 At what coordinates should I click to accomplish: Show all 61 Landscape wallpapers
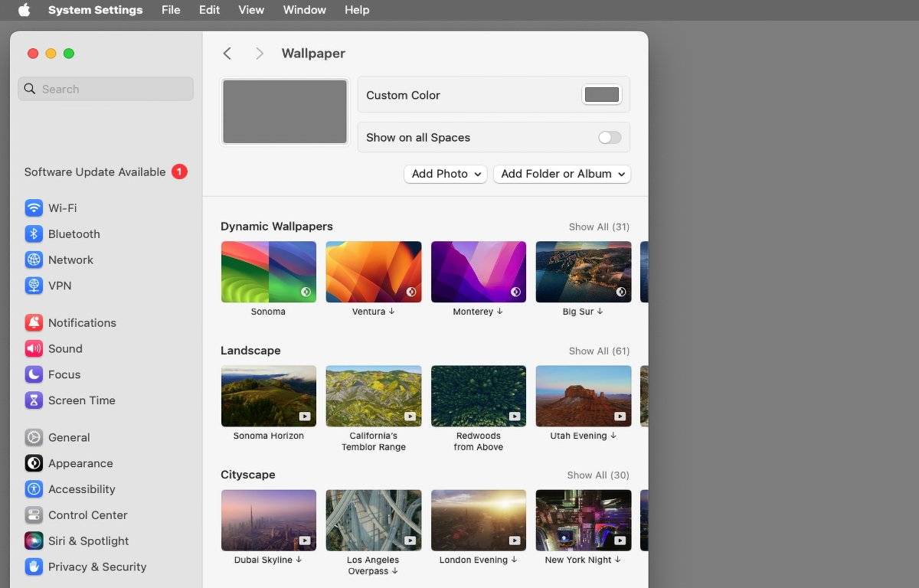tap(599, 351)
